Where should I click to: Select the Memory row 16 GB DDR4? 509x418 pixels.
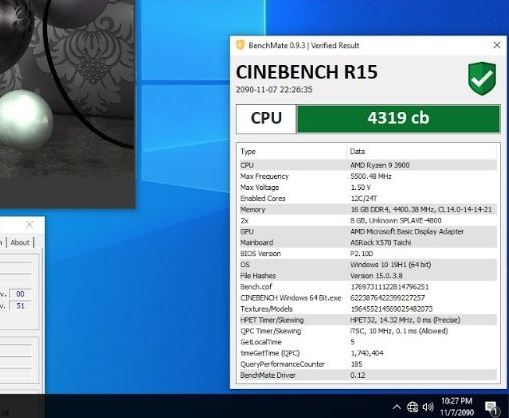coord(368,209)
